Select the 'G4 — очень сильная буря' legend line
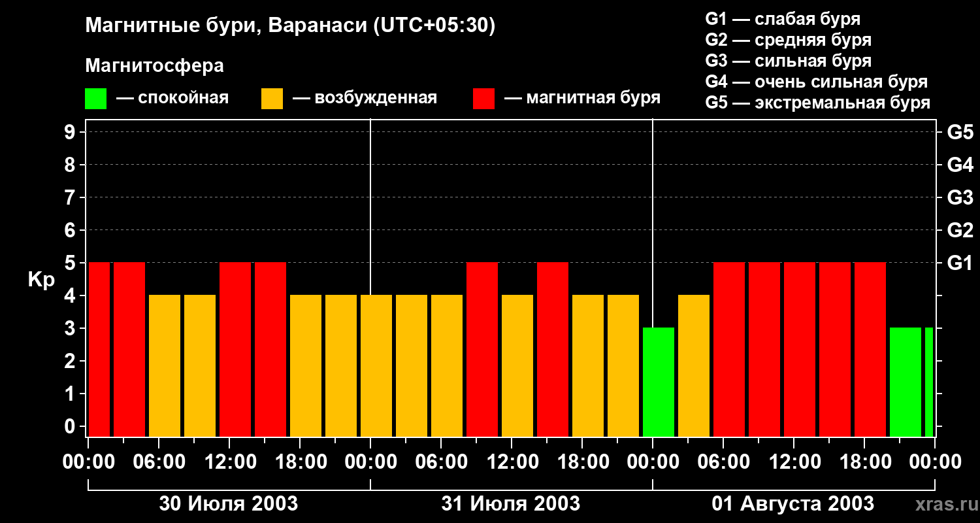Image resolution: width=980 pixels, height=523 pixels. (x=816, y=82)
